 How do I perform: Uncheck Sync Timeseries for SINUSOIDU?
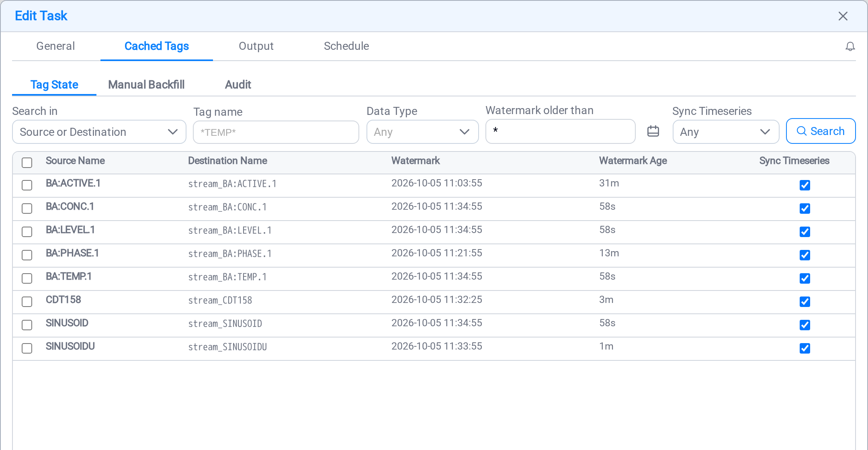click(805, 348)
